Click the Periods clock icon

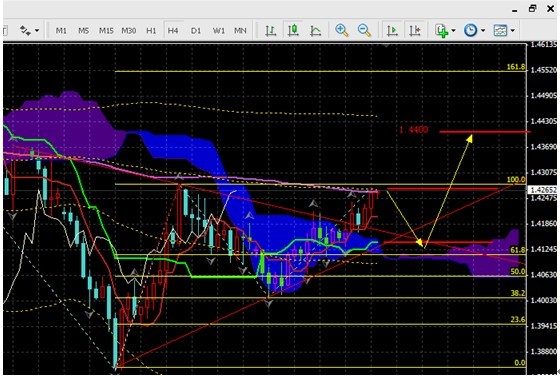pos(470,31)
